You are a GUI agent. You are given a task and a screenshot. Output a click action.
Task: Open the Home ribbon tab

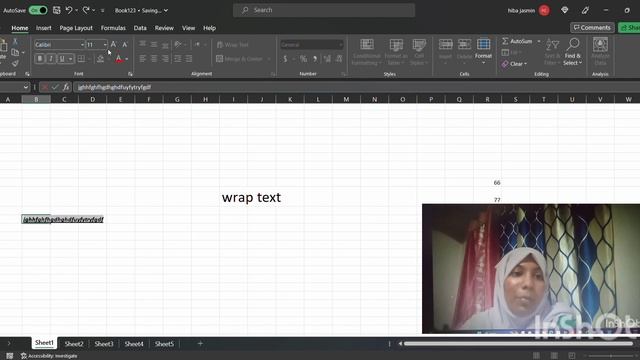point(20,28)
